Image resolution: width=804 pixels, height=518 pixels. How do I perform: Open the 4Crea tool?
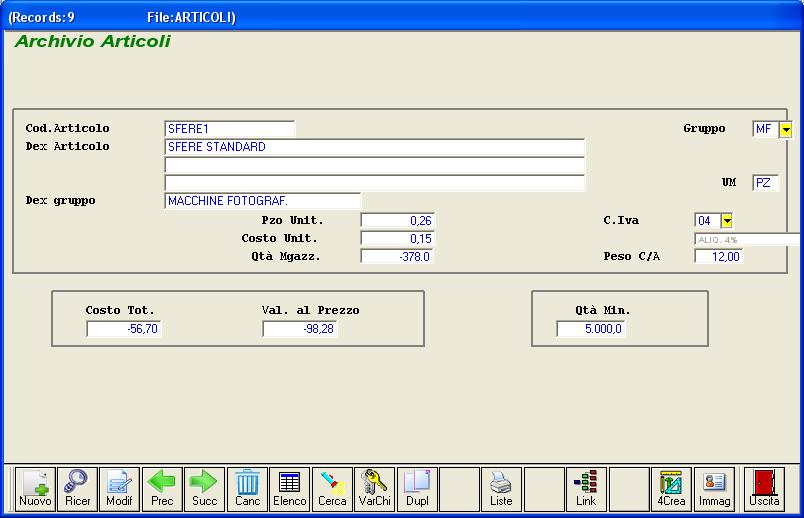click(x=671, y=489)
